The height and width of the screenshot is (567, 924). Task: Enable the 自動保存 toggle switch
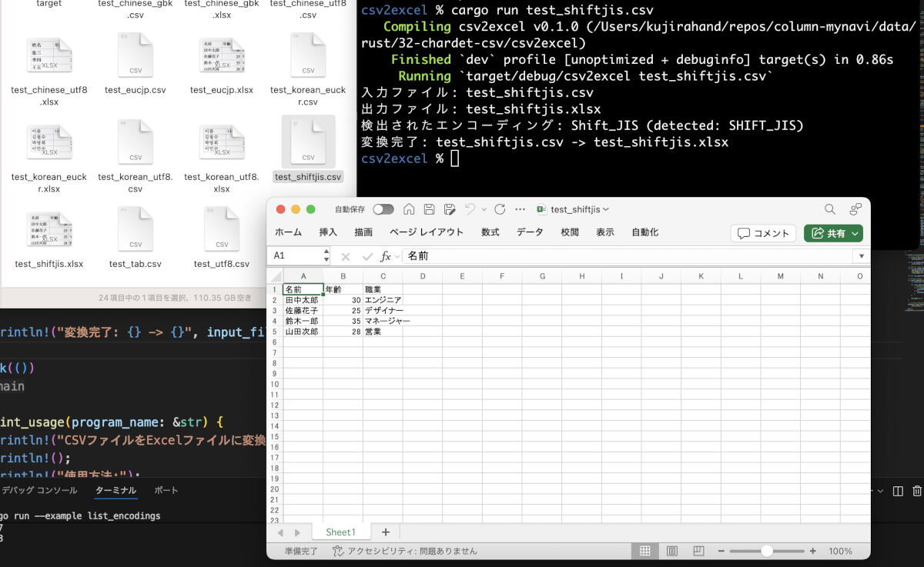click(x=383, y=208)
